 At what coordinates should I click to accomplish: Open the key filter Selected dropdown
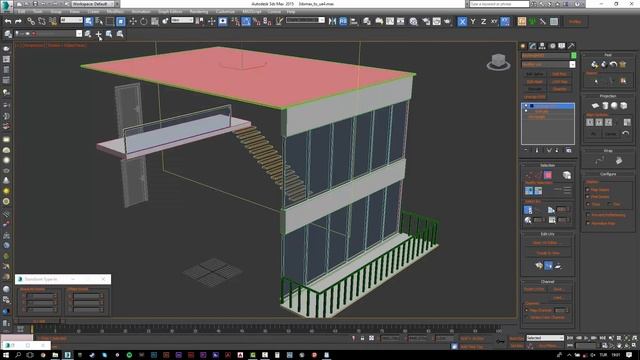coord(545,338)
